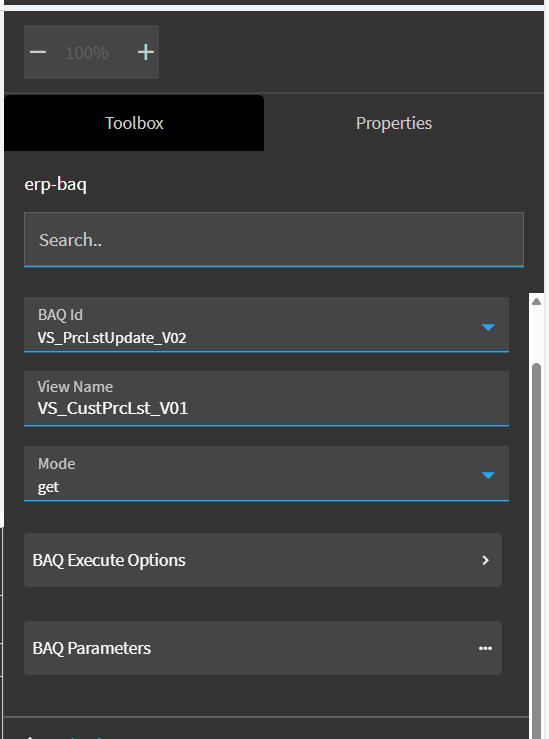Click the erp-baq heading text
The image size is (549, 739).
56,184
